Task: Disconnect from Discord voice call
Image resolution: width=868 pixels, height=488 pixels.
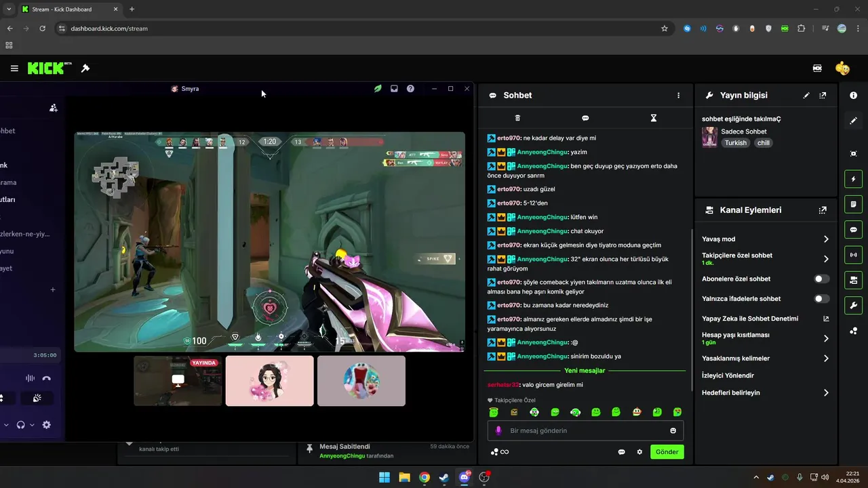Action: tap(46, 378)
